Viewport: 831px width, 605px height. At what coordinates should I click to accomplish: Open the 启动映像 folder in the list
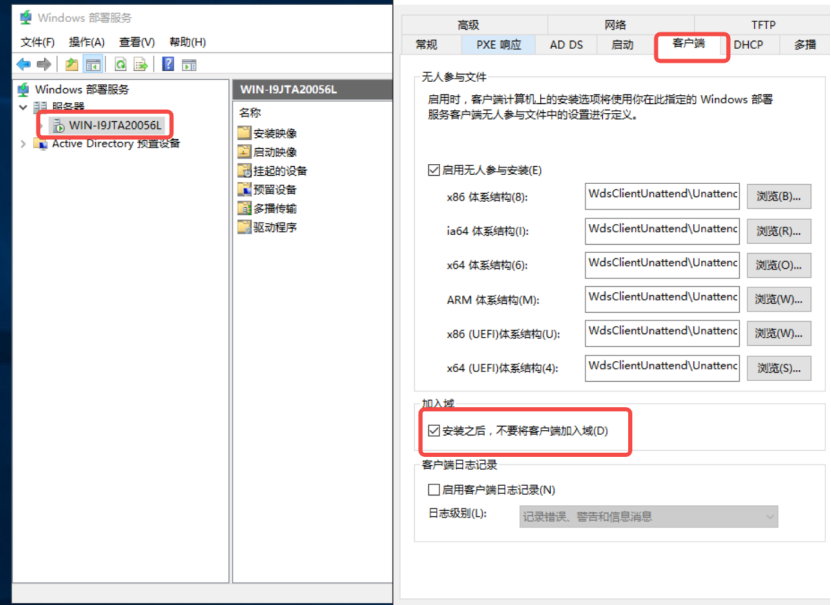tap(267, 152)
